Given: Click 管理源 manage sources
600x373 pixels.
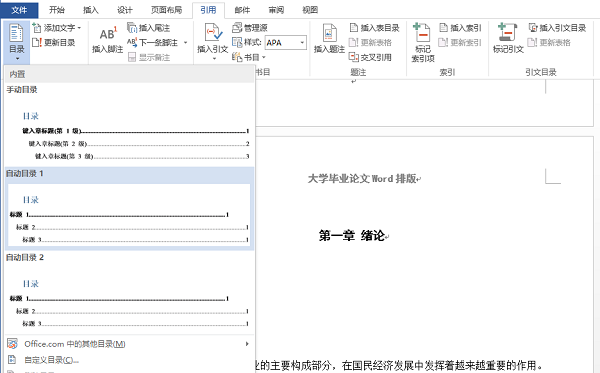Looking at the screenshot, I should point(250,28).
